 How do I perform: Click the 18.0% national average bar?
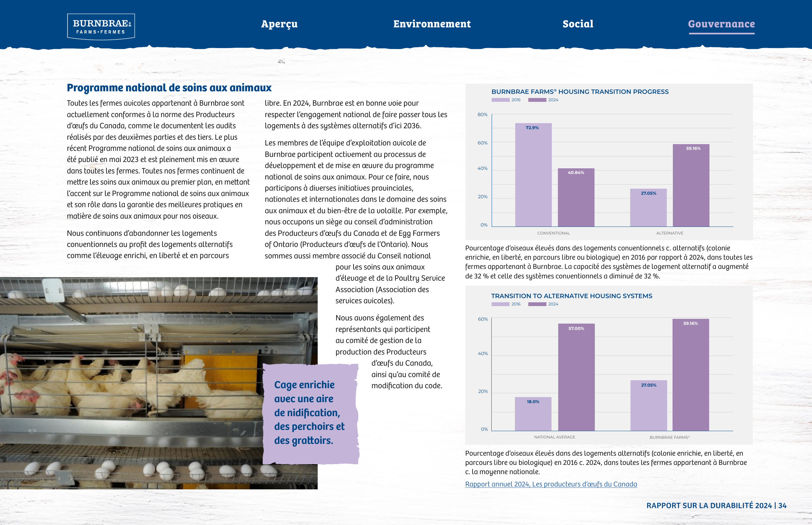pos(533,414)
